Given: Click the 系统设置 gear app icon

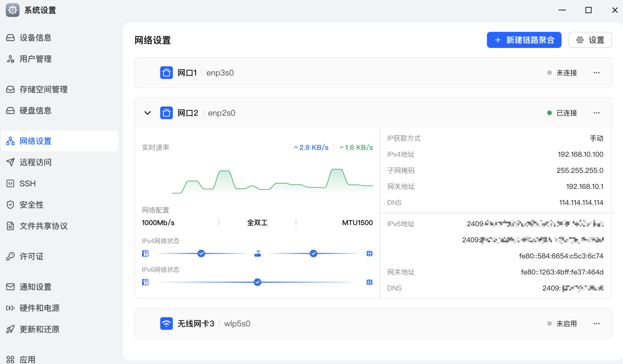Looking at the screenshot, I should (x=12, y=10).
